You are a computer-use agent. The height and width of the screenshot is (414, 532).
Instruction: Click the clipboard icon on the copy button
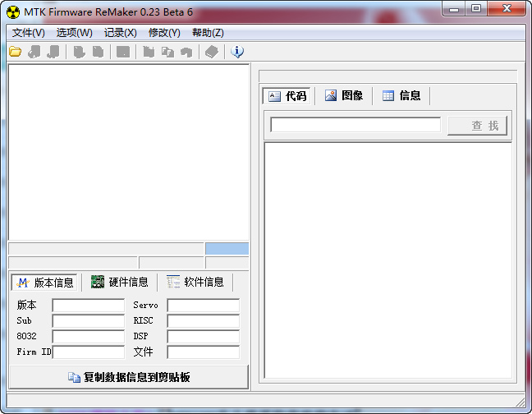pos(74,377)
